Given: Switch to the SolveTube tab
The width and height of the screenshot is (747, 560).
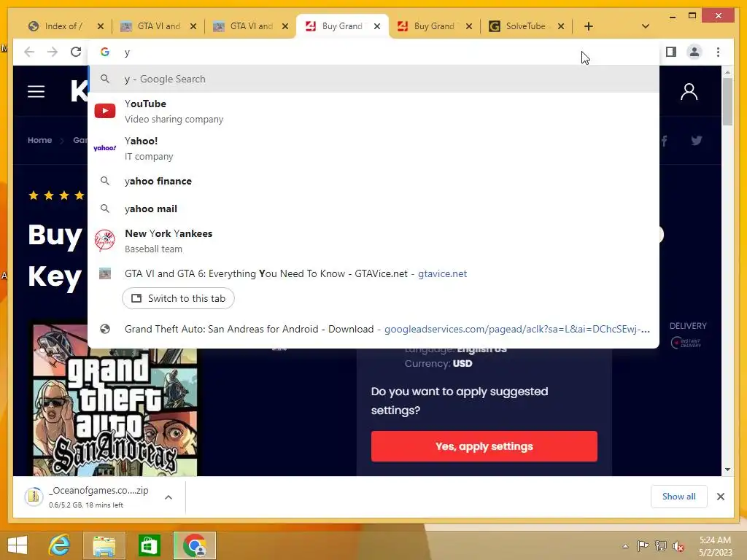Looking at the screenshot, I should [525, 26].
